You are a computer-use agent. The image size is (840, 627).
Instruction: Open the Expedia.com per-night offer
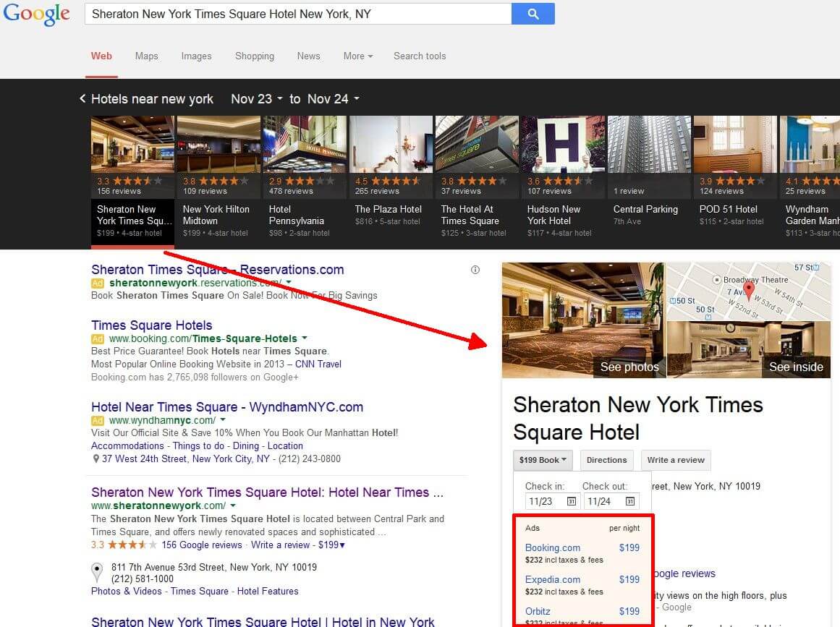(x=553, y=579)
